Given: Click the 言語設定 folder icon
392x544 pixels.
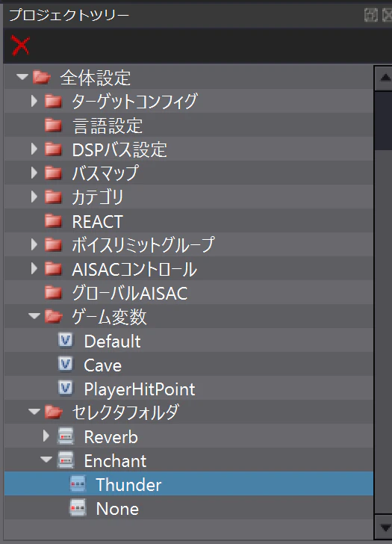Looking at the screenshot, I should tap(53, 126).
